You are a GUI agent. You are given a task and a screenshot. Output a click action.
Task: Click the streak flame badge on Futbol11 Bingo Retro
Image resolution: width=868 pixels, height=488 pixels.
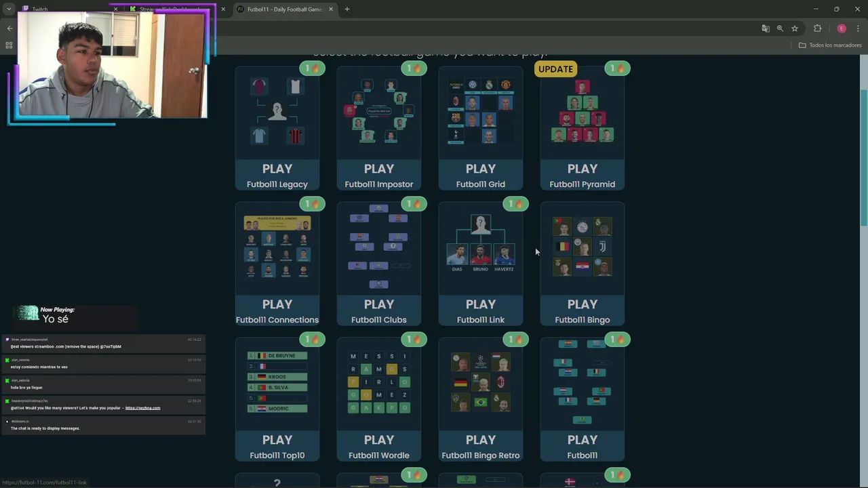(515, 340)
